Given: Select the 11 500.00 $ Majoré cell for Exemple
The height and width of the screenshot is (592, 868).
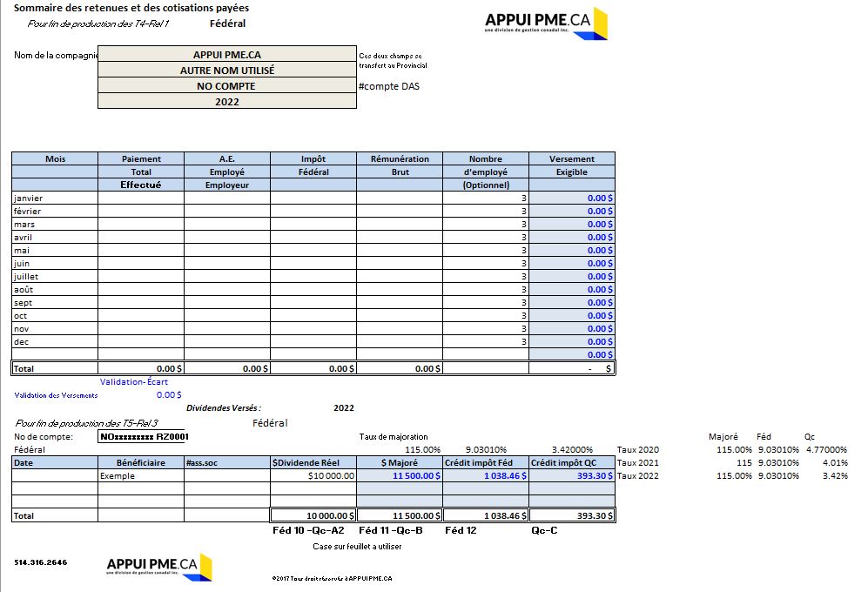Looking at the screenshot, I should pyautogui.click(x=400, y=475).
